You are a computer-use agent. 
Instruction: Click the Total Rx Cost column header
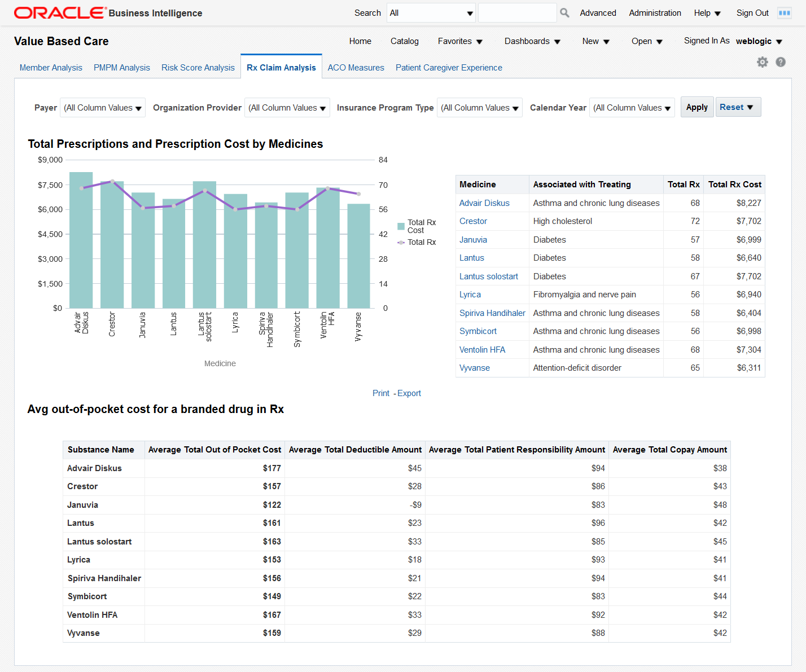point(734,185)
